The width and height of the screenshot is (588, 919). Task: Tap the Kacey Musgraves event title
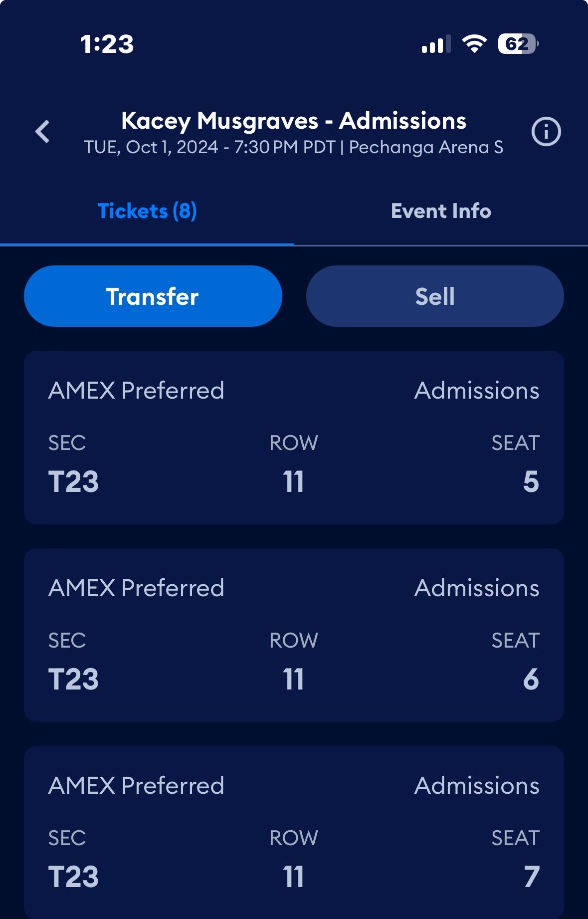[294, 121]
